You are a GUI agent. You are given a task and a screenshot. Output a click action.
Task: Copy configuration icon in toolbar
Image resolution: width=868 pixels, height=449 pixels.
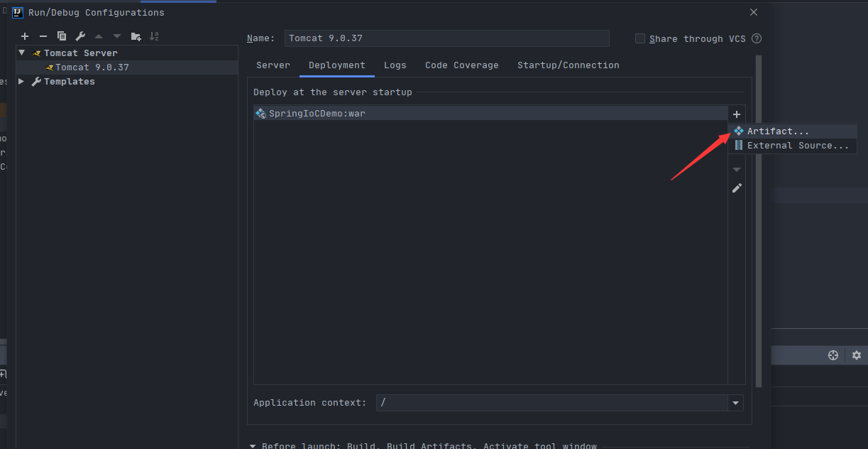[62, 36]
